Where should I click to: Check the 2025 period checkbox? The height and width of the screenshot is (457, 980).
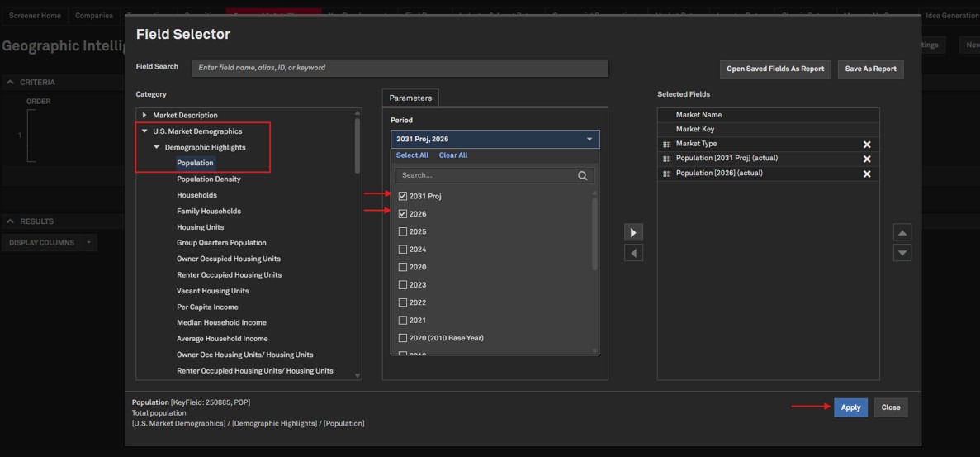tap(403, 231)
